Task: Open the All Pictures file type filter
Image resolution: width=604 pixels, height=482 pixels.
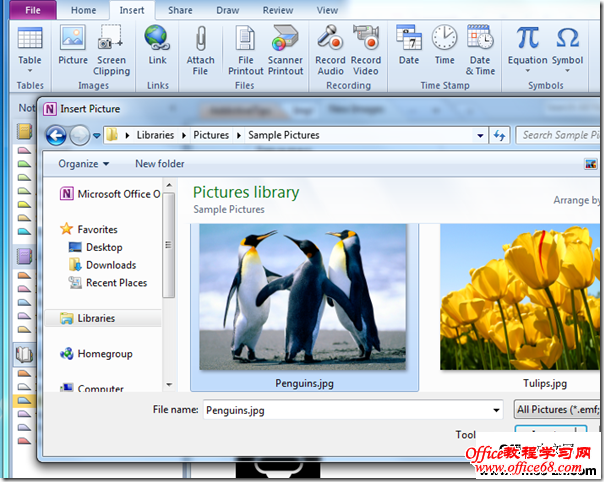Action: [557, 409]
